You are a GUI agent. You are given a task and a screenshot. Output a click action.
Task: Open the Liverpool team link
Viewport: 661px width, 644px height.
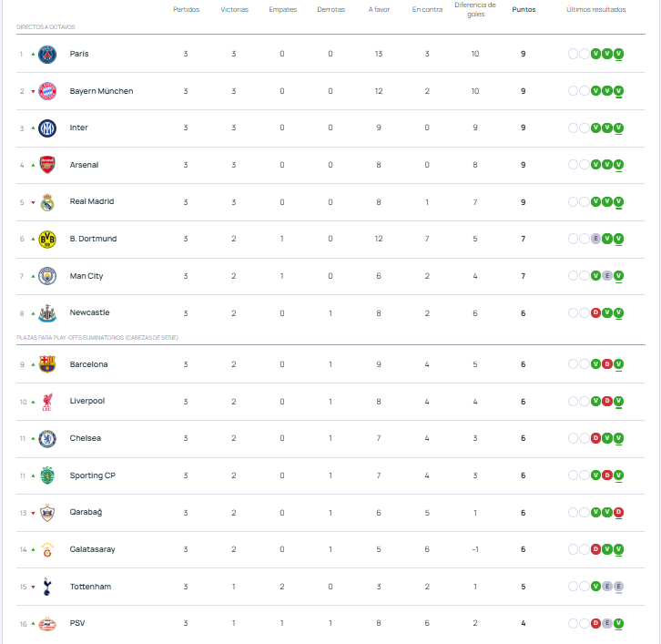pos(87,401)
